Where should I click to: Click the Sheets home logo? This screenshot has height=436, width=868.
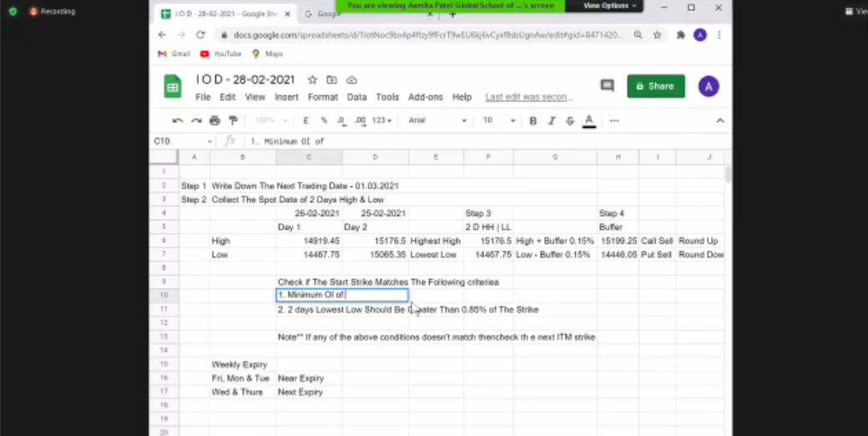[x=172, y=86]
